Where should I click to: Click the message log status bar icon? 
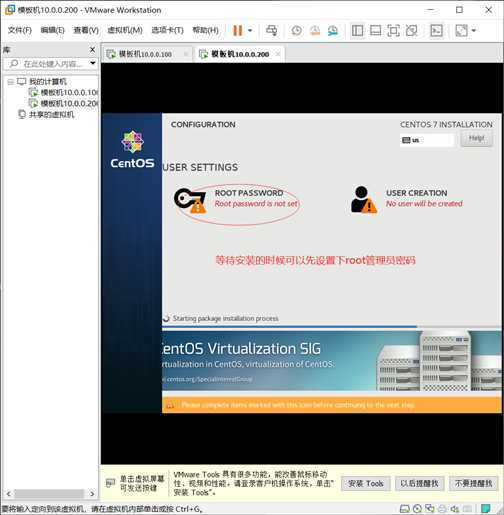[486, 509]
